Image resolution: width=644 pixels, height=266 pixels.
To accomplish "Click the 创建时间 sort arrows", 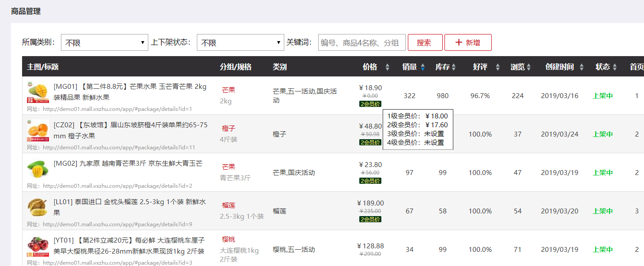I will 582,67.
